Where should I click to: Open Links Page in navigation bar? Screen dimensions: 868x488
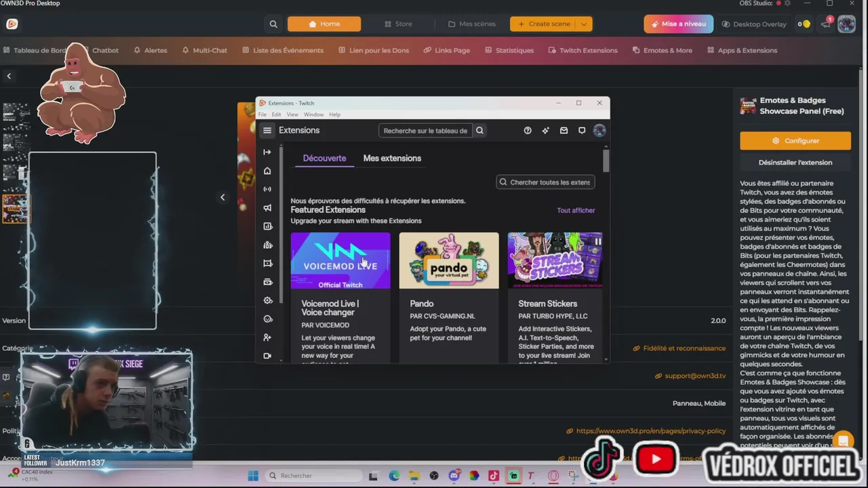point(447,50)
